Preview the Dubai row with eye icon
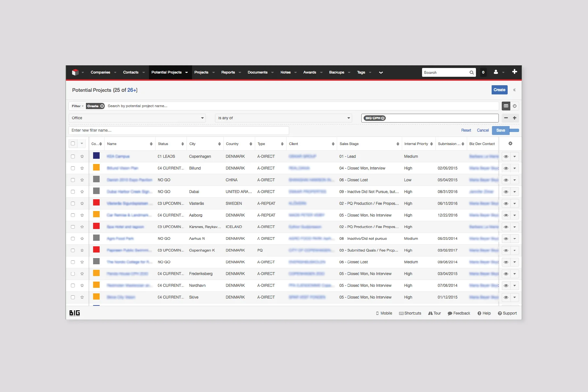Image resolution: width=588 pixels, height=392 pixels. pos(506,192)
